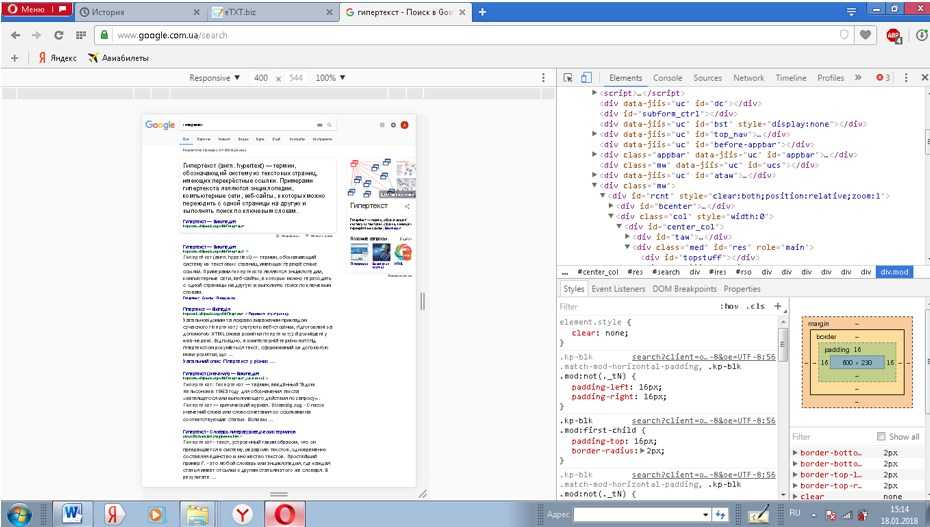
Task: Open Microsoft Word from the taskbar
Action: [73, 513]
